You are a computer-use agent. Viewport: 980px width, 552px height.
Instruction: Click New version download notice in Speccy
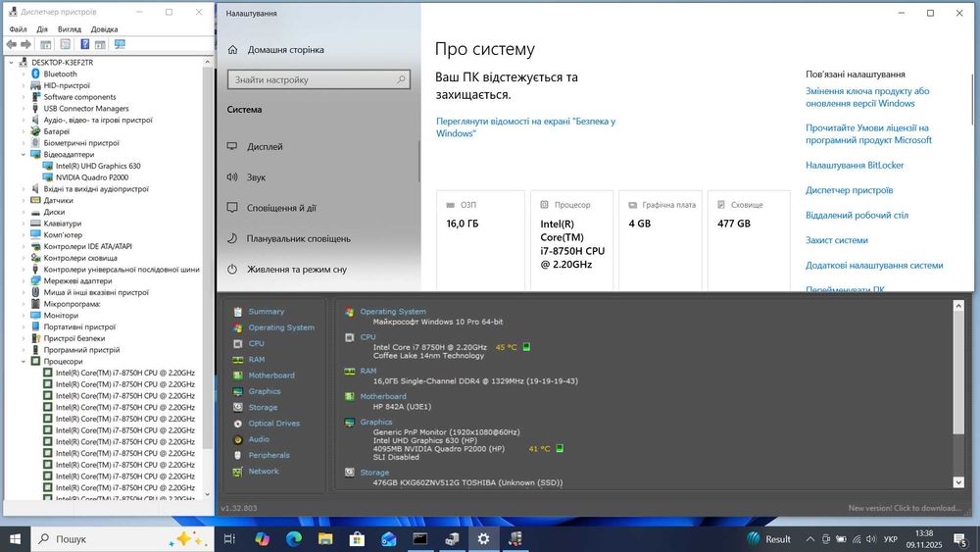click(x=905, y=508)
